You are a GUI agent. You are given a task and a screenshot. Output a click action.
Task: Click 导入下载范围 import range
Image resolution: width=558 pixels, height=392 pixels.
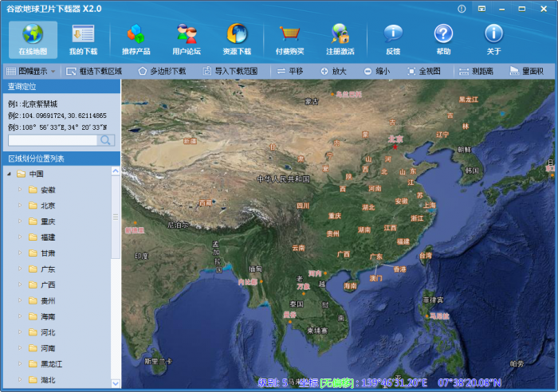[x=230, y=71]
